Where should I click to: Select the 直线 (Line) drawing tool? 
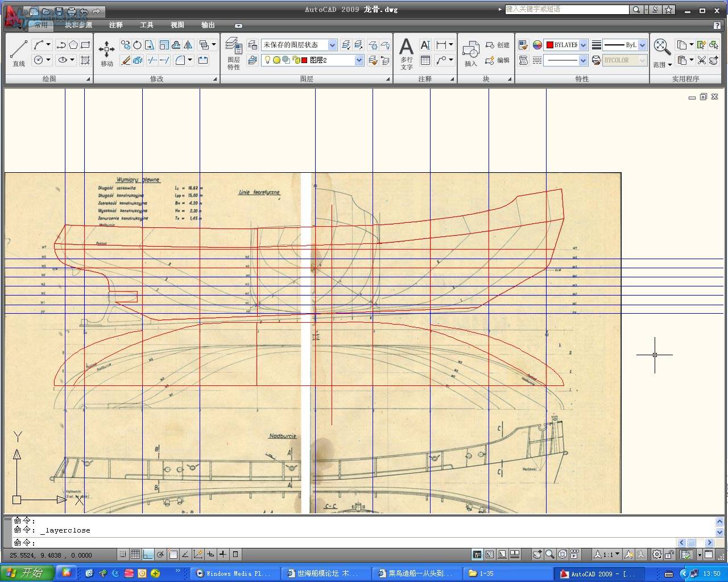point(19,53)
